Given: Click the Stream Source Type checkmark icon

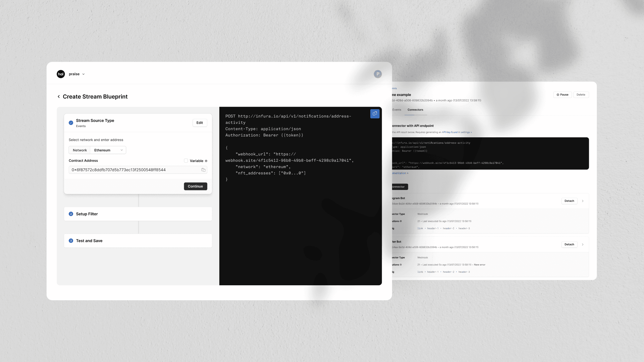Looking at the screenshot, I should click(x=71, y=123).
